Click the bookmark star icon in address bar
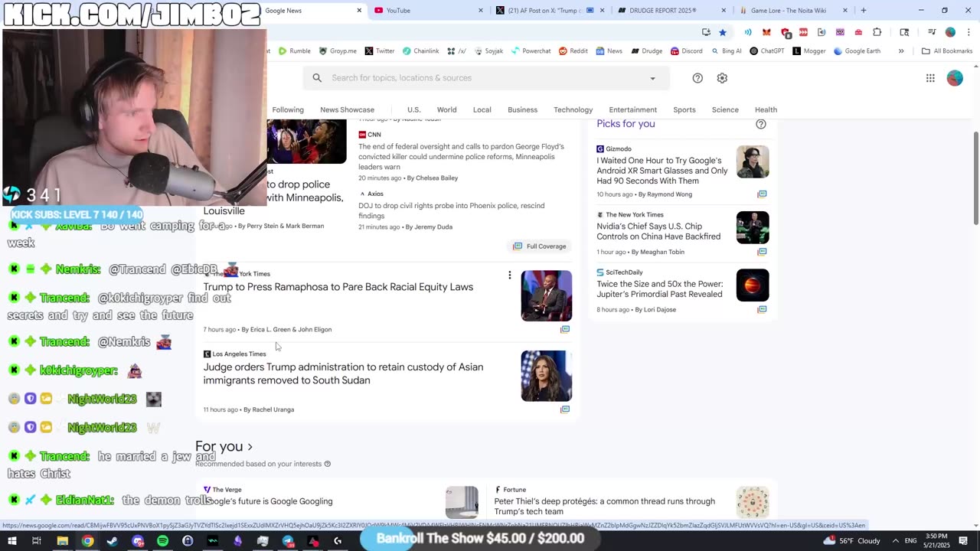The width and height of the screenshot is (980, 551). [722, 32]
